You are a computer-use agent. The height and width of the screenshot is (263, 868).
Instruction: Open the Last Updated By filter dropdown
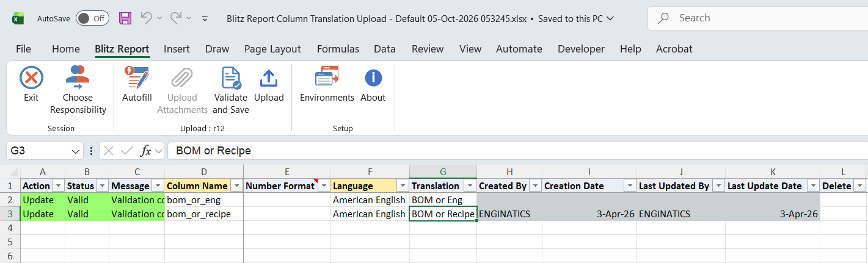coord(718,186)
